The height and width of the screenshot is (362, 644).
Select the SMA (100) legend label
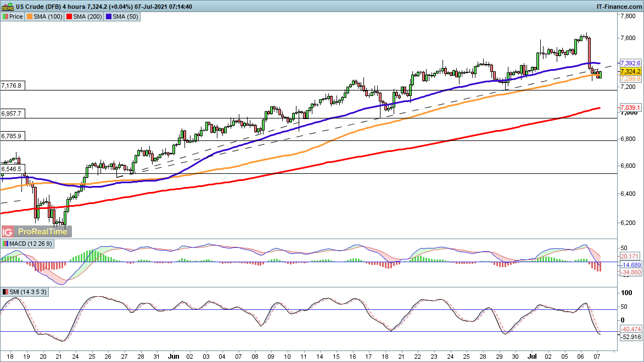tap(48, 17)
